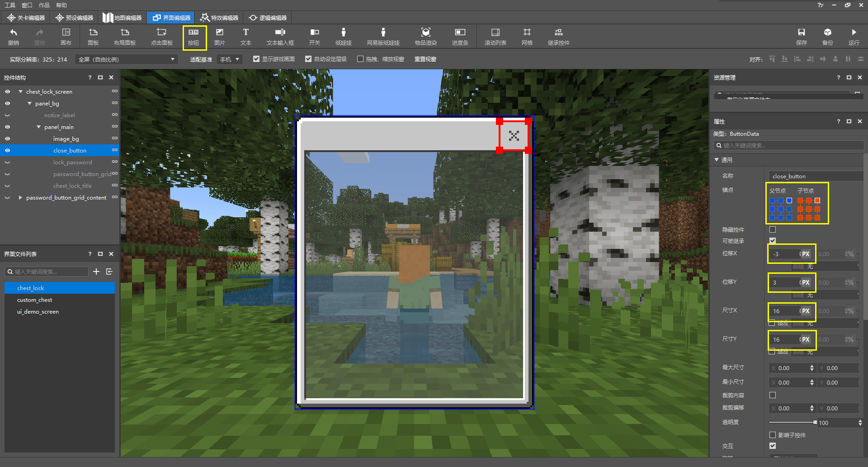Toggle 显示游戏画面 checkbox

point(256,59)
